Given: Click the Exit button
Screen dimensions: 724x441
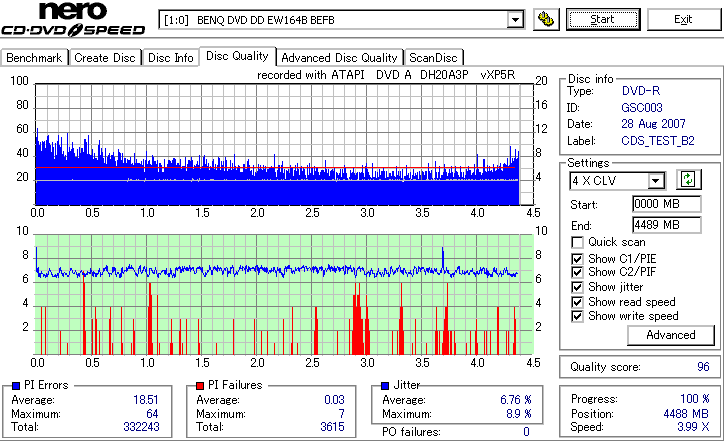Looking at the screenshot, I should (683, 19).
